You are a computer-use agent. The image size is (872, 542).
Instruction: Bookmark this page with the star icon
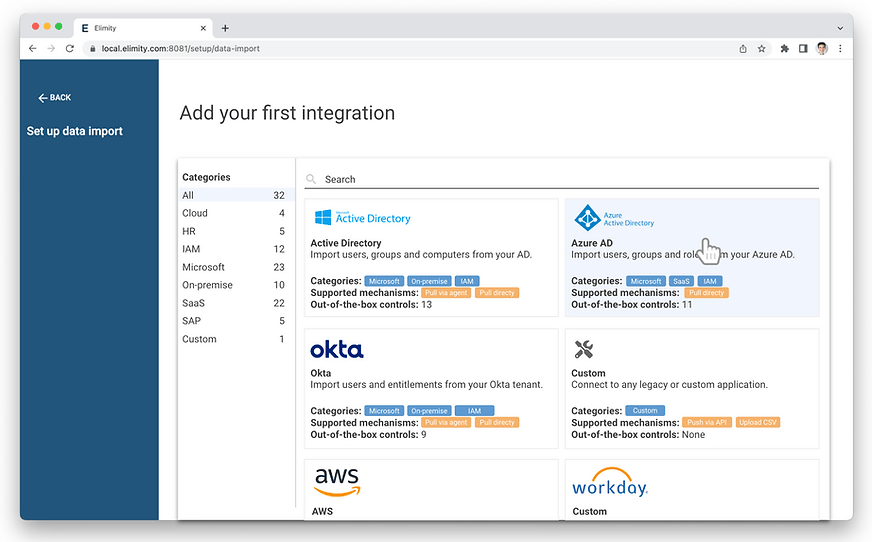(x=761, y=49)
